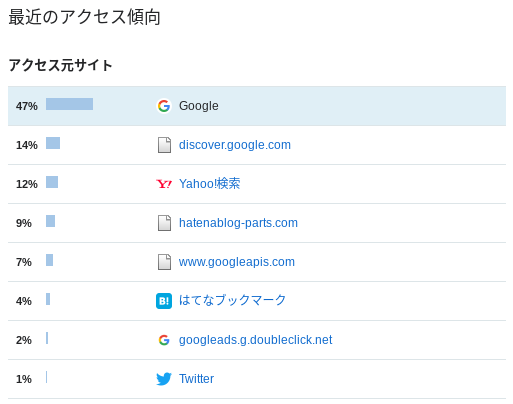The image size is (513, 404).
Task: Click the アクセス元サイト heading
Action: pyautogui.click(x=60, y=65)
